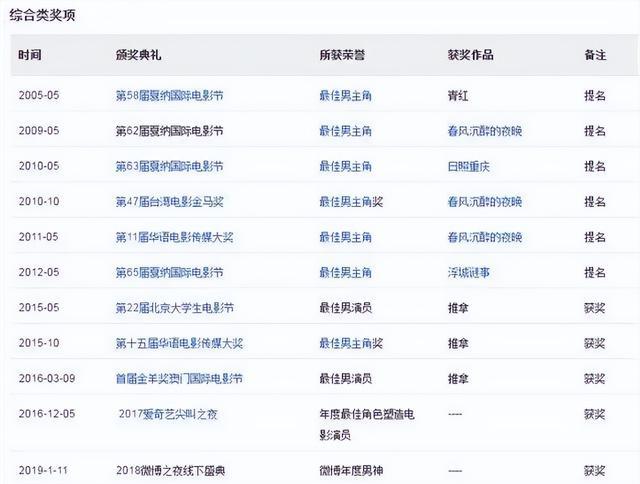Screen dimensions: 640x484
Task: Select the 年度最佳角色塑造电影演员 cell
Action: [367, 424]
